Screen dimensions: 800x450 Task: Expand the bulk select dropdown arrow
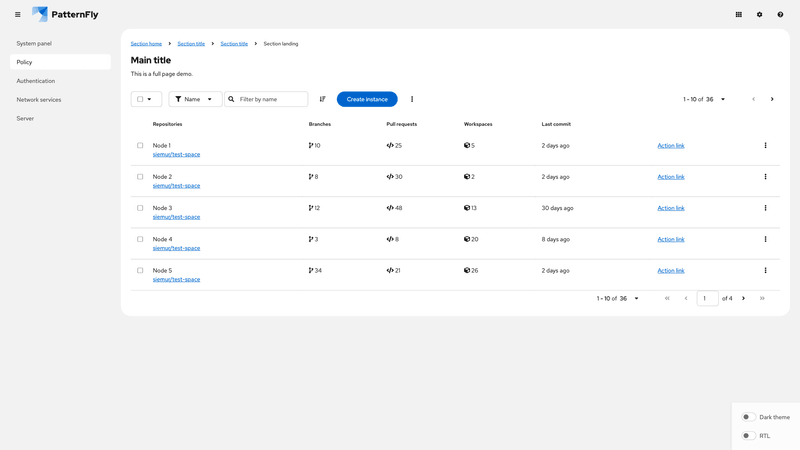tap(149, 99)
